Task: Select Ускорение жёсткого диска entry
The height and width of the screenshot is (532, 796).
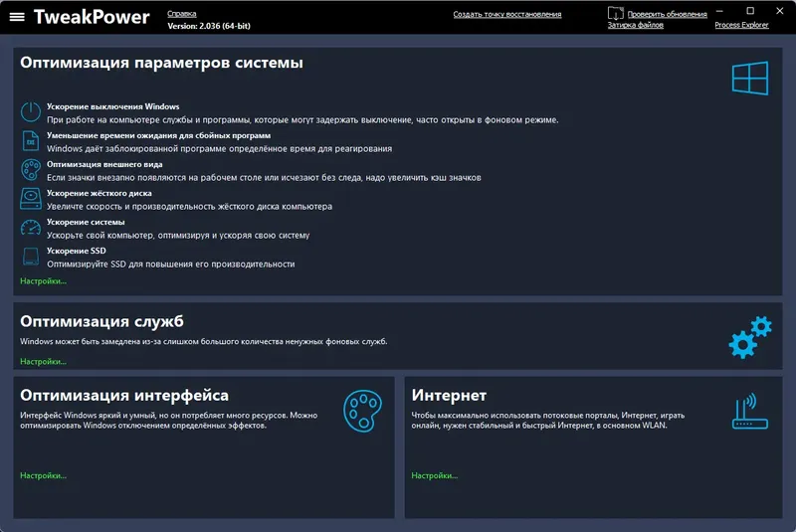Action: click(99, 193)
